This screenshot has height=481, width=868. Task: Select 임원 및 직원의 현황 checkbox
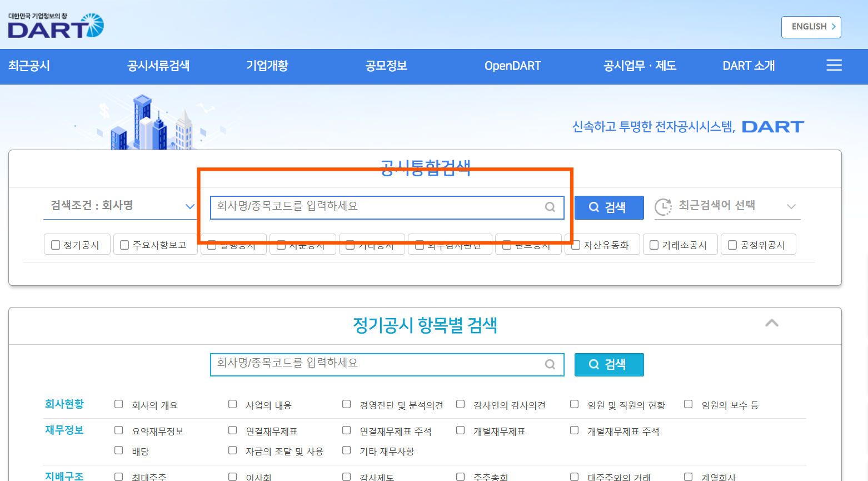coord(575,404)
